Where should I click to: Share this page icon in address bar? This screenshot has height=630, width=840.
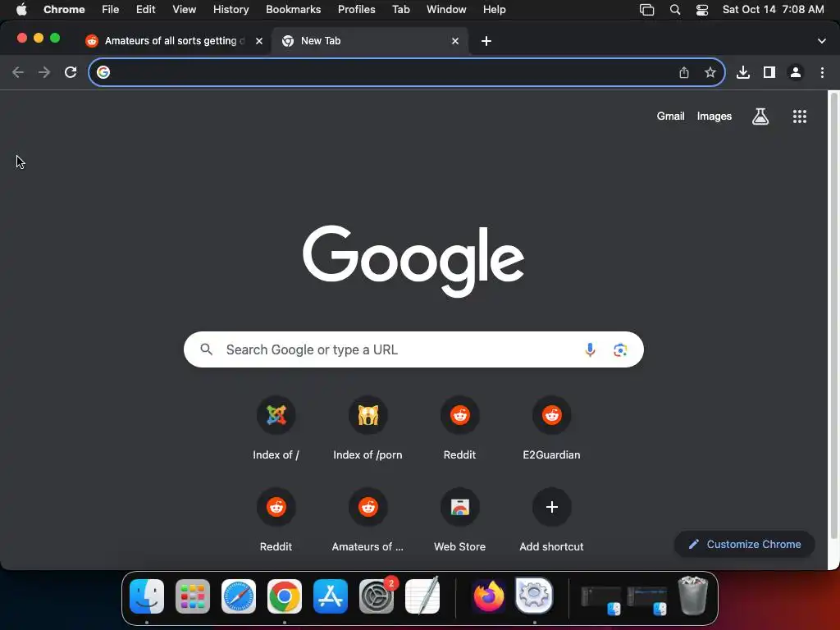click(x=684, y=72)
